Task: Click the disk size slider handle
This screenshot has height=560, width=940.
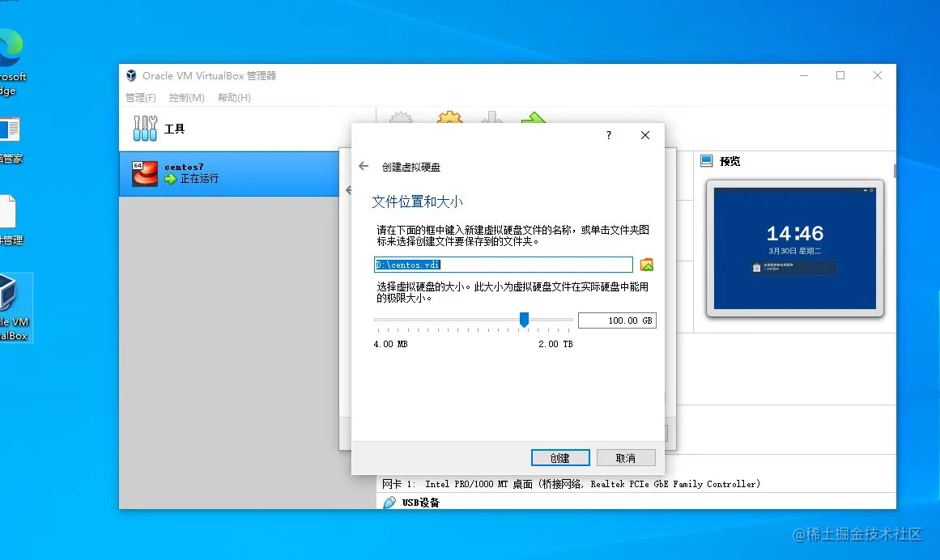Action: 524,319
